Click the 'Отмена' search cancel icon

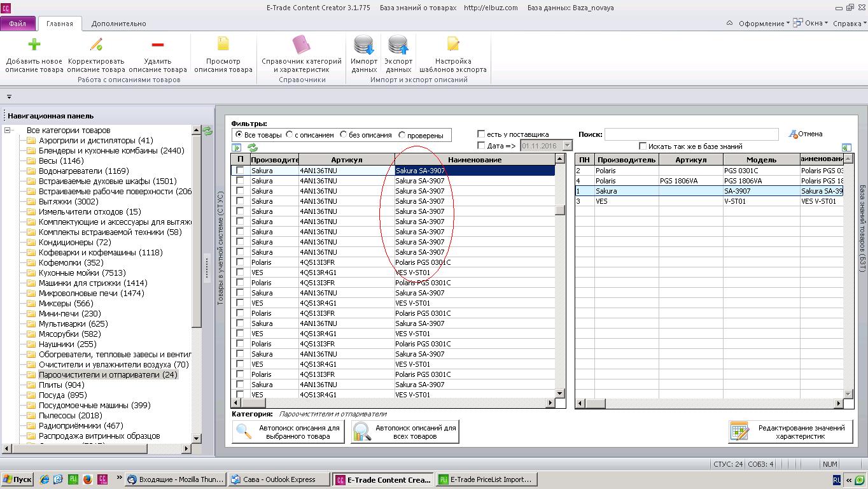point(793,134)
